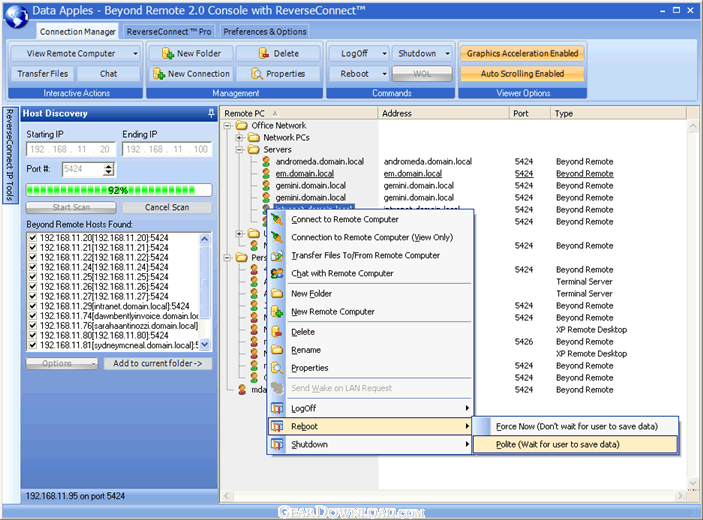Click Add to current folder button
Screen dimensions: 703x520
point(158,363)
